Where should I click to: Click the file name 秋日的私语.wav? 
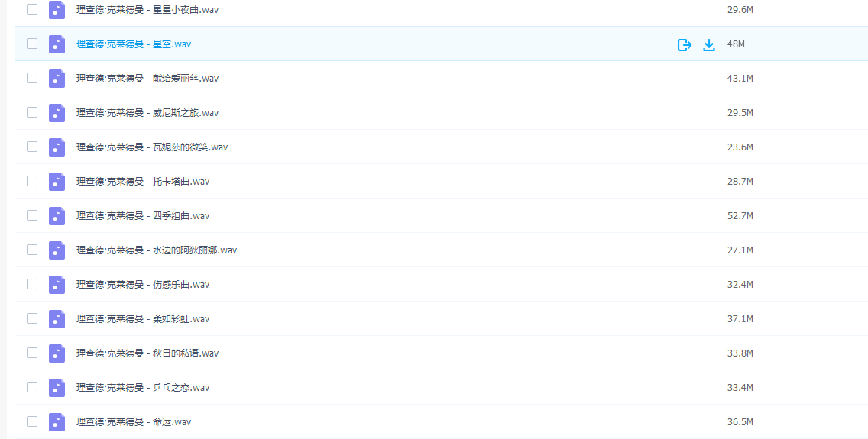coord(147,352)
